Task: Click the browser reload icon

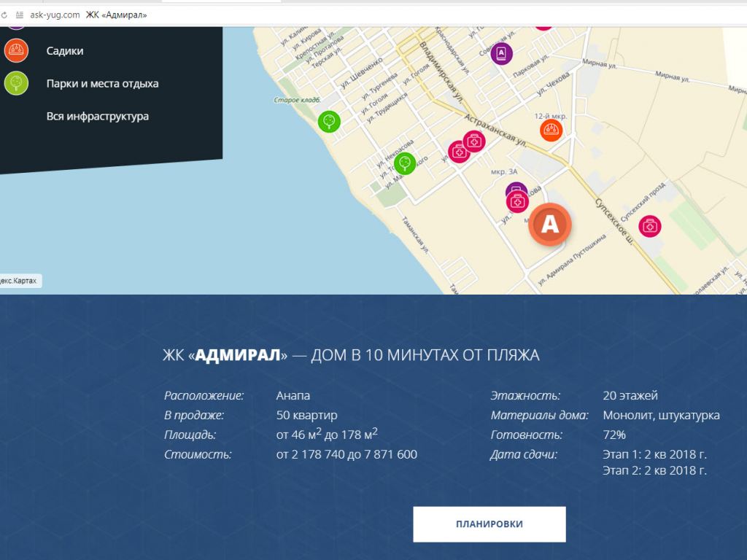Action: 4,15
